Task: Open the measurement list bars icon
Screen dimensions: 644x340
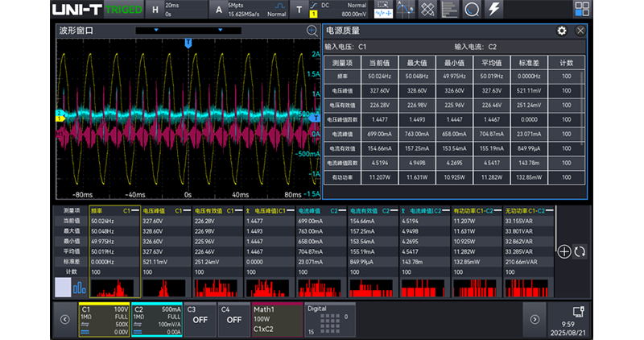Action: pos(449,9)
